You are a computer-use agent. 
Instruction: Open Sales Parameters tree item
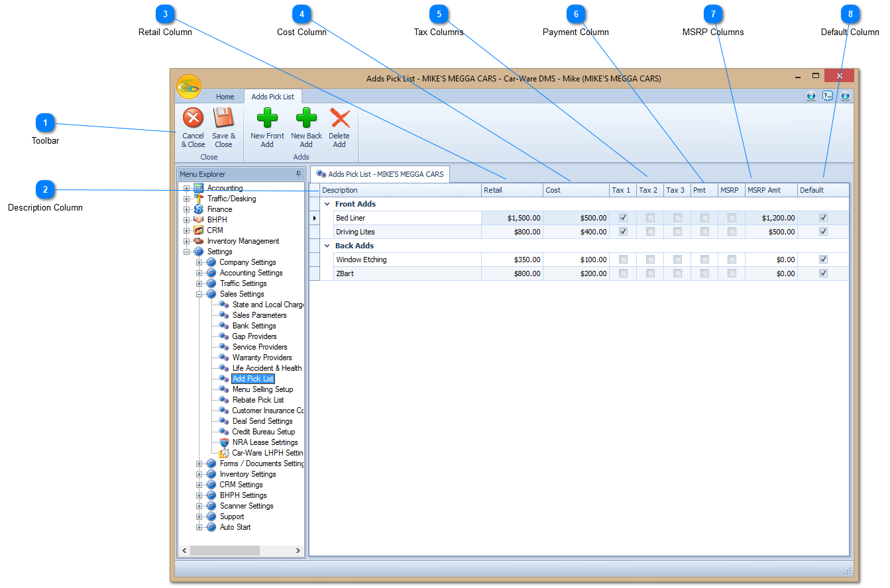click(x=260, y=315)
